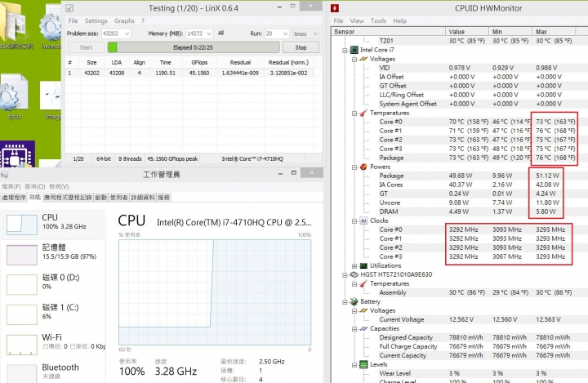Click the Start button in LinX
This screenshot has height=383, width=588.
point(86,47)
